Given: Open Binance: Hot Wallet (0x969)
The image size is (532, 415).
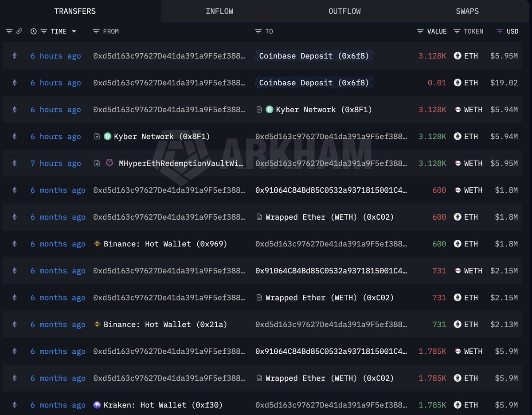Looking at the screenshot, I should click(x=165, y=244).
